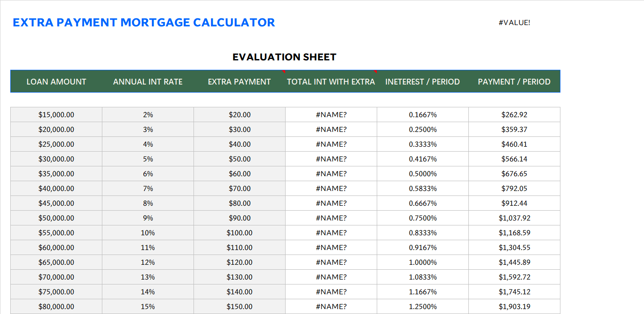Click the Evaluation Sheet heading

click(284, 57)
